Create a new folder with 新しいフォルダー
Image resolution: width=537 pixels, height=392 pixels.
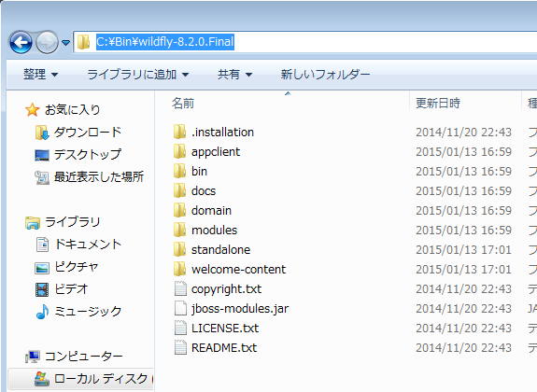click(325, 75)
